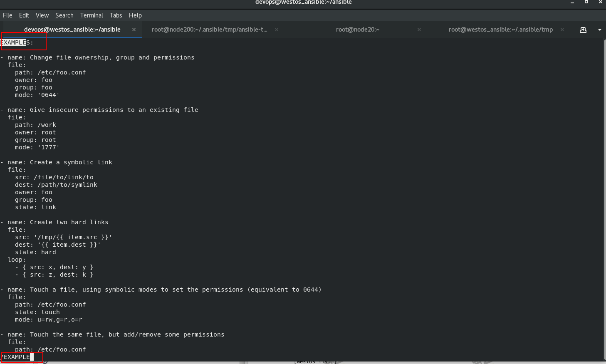Click the highlighted EXAMPLES: heading
The height and width of the screenshot is (364, 606).
[x=17, y=42]
